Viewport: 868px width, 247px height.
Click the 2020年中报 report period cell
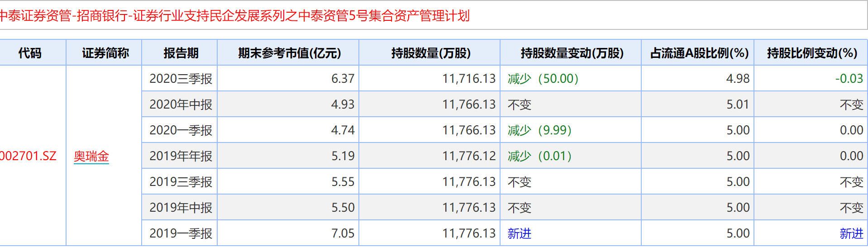[x=181, y=104]
